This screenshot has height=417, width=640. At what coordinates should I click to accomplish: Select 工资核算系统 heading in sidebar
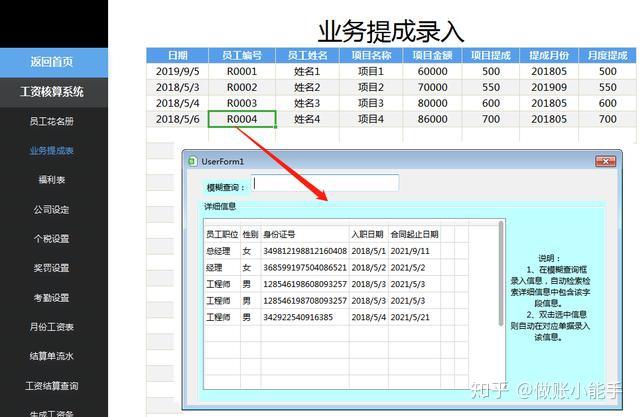point(52,91)
